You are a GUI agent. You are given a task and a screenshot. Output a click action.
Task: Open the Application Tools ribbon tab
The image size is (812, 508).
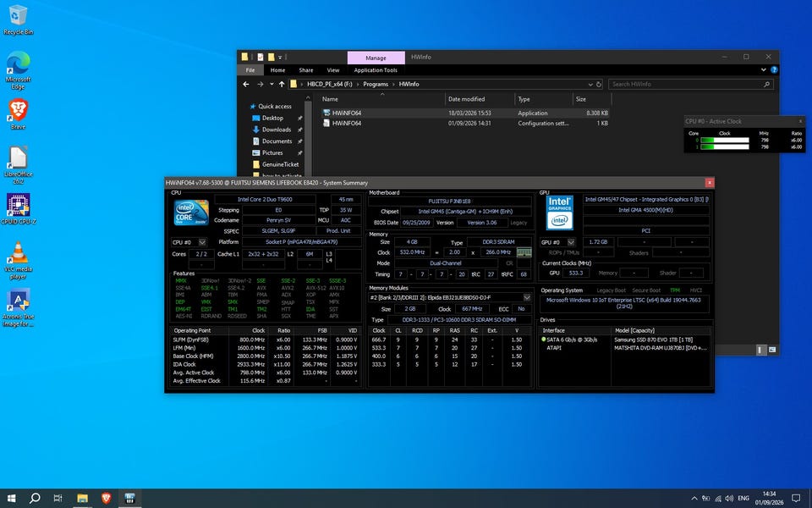click(x=376, y=70)
